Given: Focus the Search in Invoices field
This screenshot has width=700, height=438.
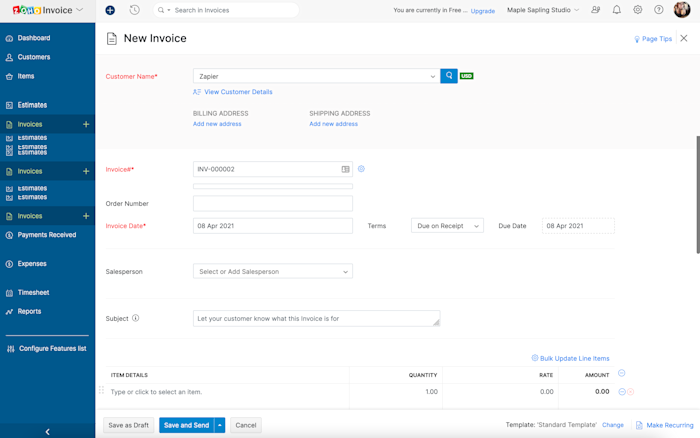Looking at the screenshot, I should (x=226, y=10).
